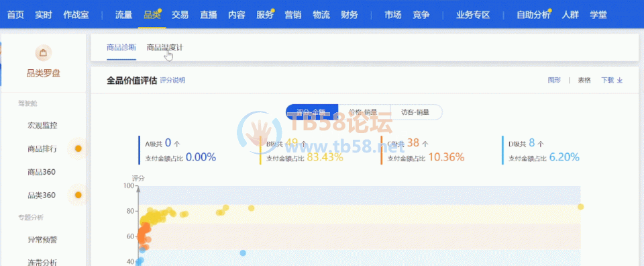Open the 财务 navigation item
This screenshot has width=644, height=266.
tap(349, 15)
